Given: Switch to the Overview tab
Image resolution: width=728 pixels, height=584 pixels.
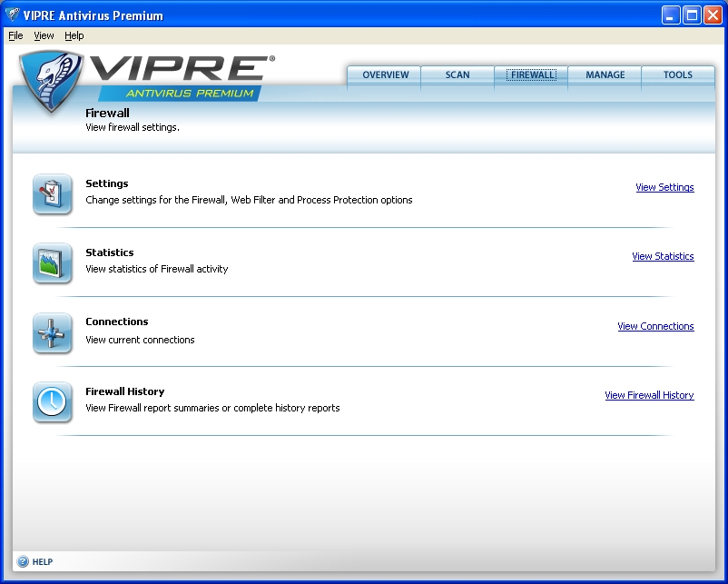Looking at the screenshot, I should [x=384, y=74].
